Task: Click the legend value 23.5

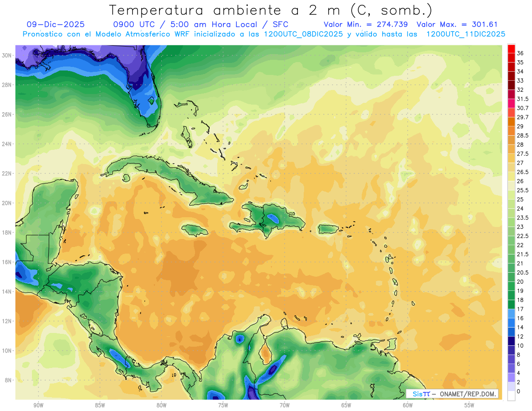Action: point(522,218)
